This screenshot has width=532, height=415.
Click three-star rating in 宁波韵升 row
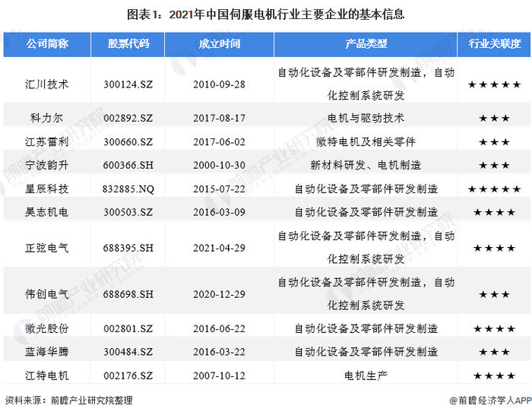[494, 166]
